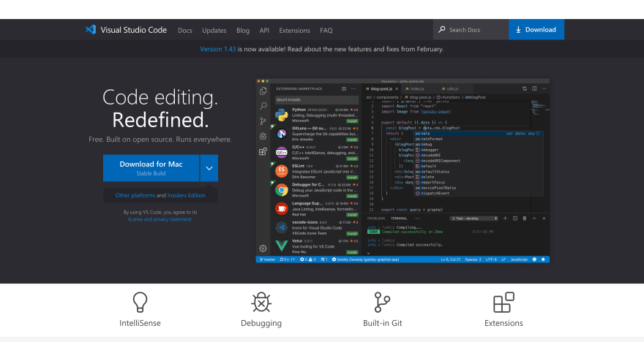The width and height of the screenshot is (644, 342).
Task: Click the Python extension logo
Action: pyautogui.click(x=281, y=115)
